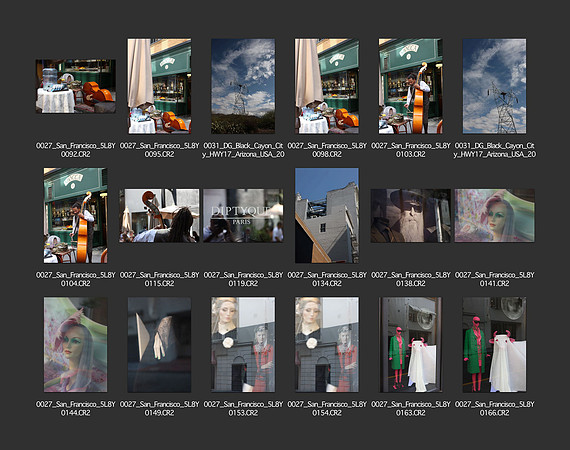Click filename label ending 0104.CR2
Image resolution: width=570 pixels, height=450 pixels.
pyautogui.click(x=76, y=279)
